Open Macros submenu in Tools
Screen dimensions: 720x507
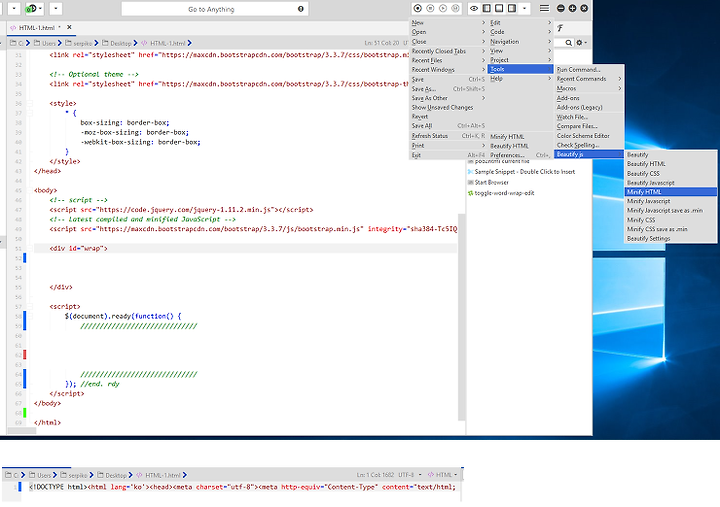pos(589,88)
